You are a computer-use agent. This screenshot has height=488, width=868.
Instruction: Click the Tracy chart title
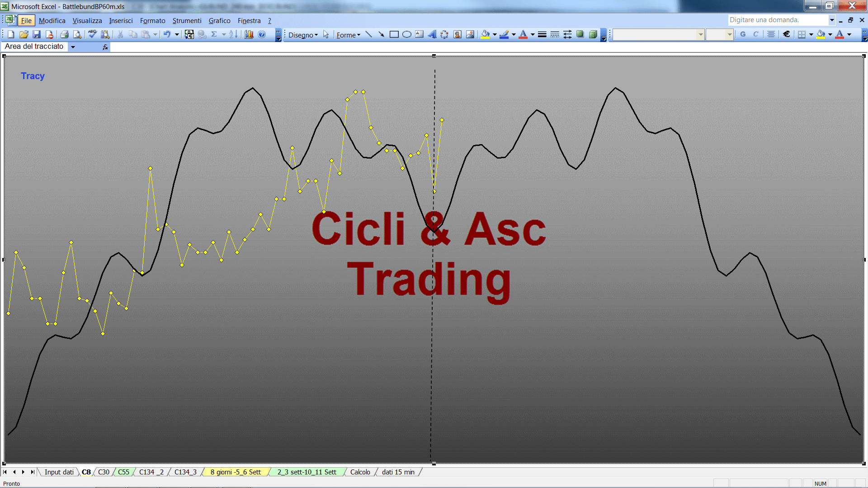click(x=33, y=76)
